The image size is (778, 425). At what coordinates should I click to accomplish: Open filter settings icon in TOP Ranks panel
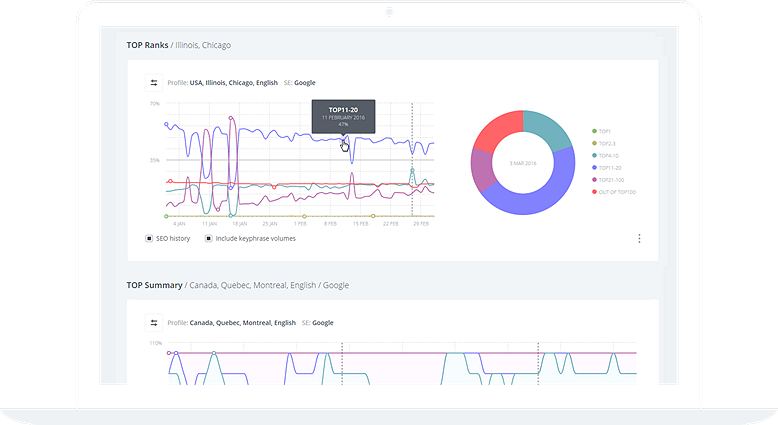point(154,83)
